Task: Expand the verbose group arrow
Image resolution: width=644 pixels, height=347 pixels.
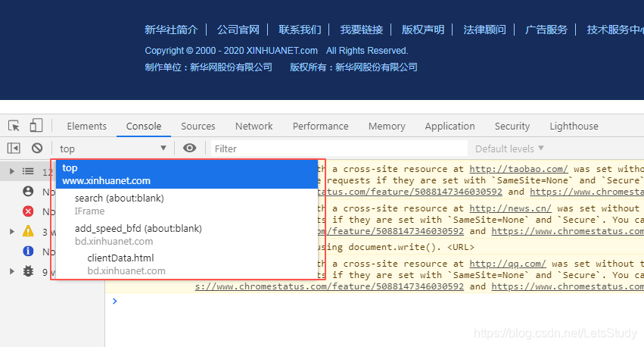Action: (12, 271)
